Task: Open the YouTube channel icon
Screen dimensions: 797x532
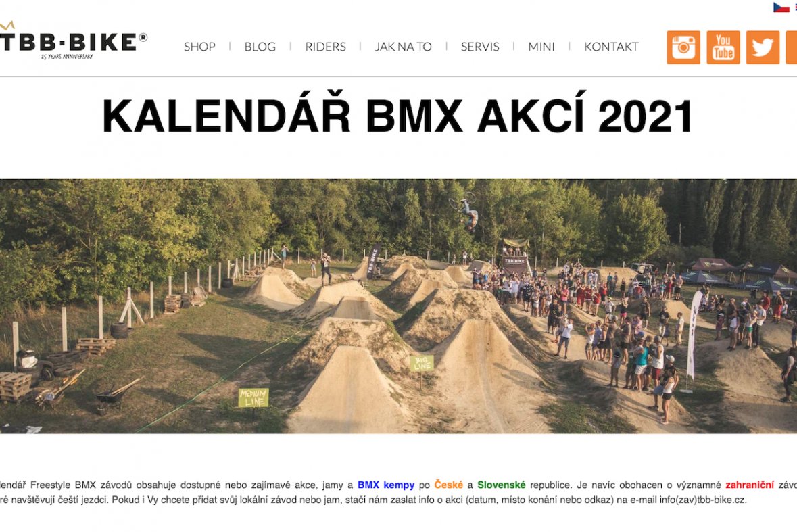Action: (x=723, y=47)
